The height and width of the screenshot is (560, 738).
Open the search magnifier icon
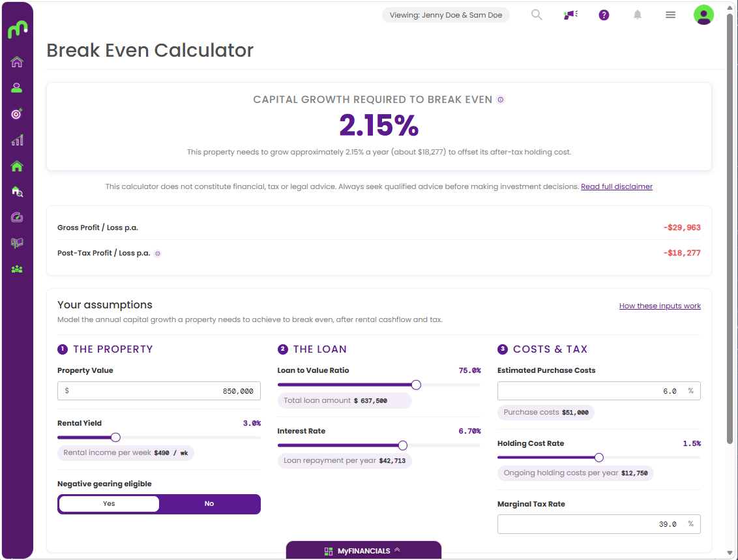coord(537,15)
